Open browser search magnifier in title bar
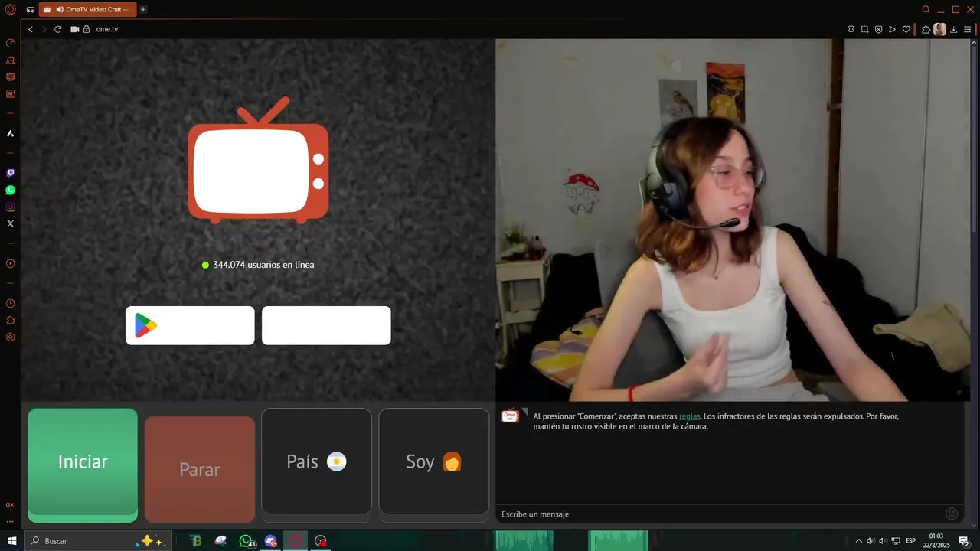 point(926,9)
